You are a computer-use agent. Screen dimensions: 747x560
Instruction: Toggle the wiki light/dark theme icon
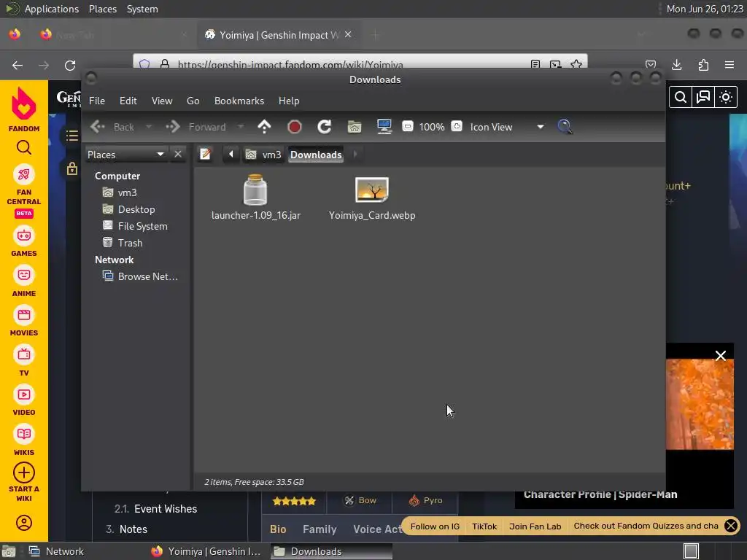click(x=726, y=97)
